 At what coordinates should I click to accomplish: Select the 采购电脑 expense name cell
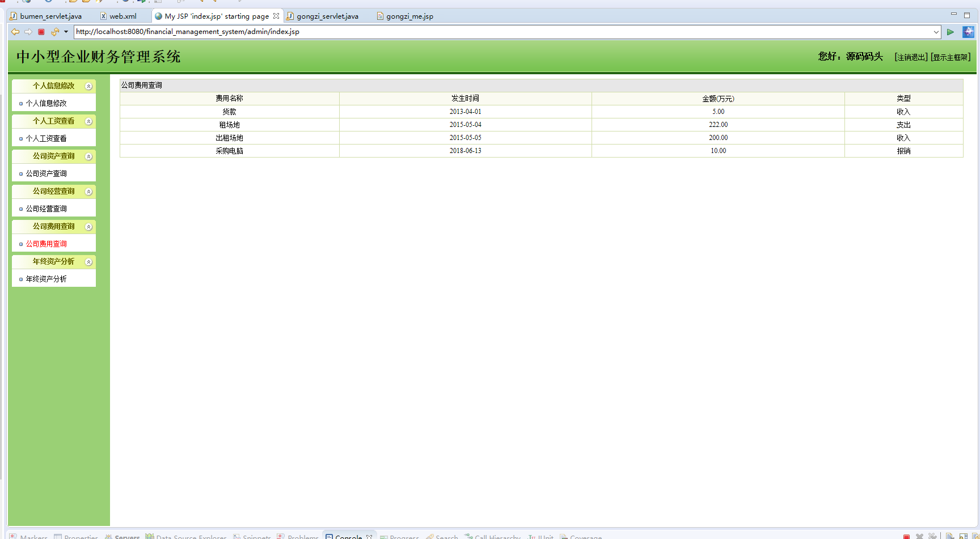tap(229, 151)
